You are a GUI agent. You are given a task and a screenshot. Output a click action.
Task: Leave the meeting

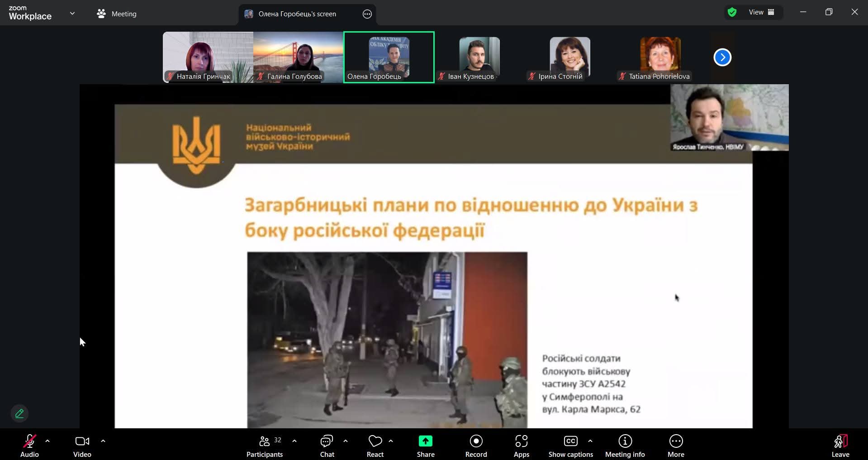(x=840, y=446)
